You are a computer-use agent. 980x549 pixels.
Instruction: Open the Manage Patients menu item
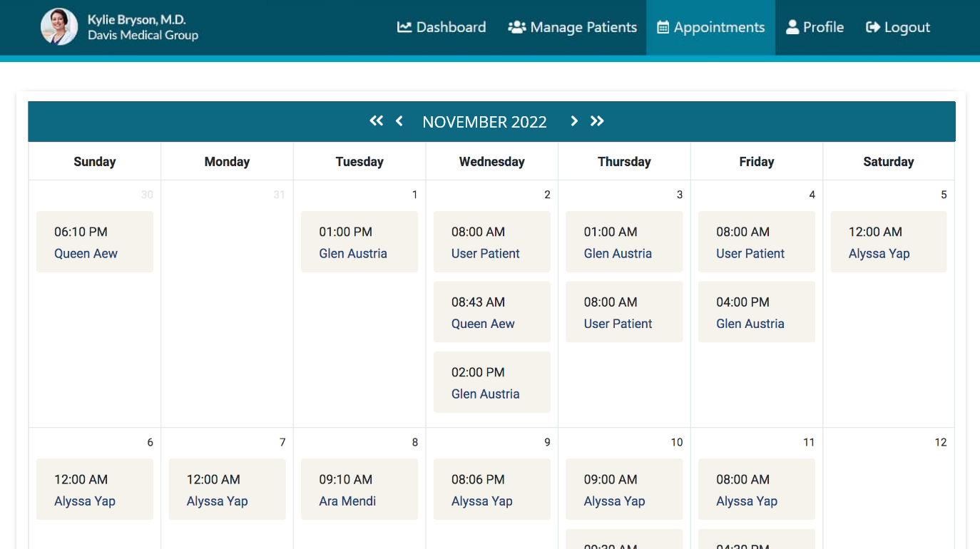(581, 26)
